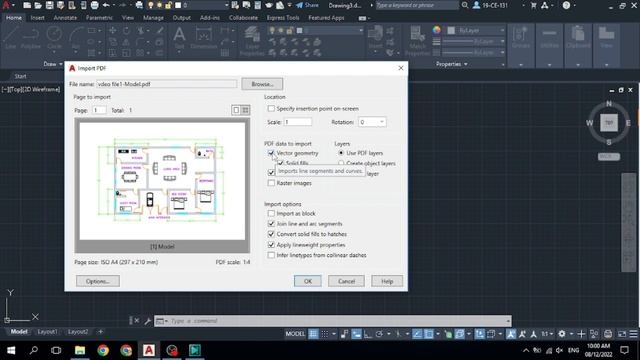Check Infer linetypes from collinear dashes
This screenshot has width=640, height=360.
(271, 255)
